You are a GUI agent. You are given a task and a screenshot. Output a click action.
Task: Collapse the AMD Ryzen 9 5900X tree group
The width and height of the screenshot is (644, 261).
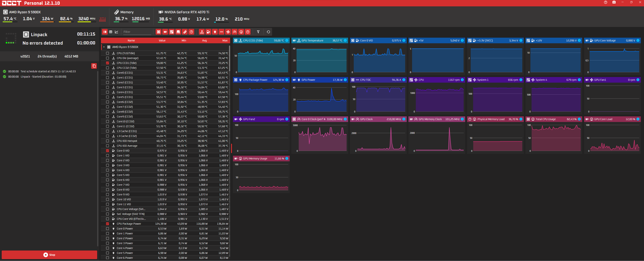click(x=104, y=47)
